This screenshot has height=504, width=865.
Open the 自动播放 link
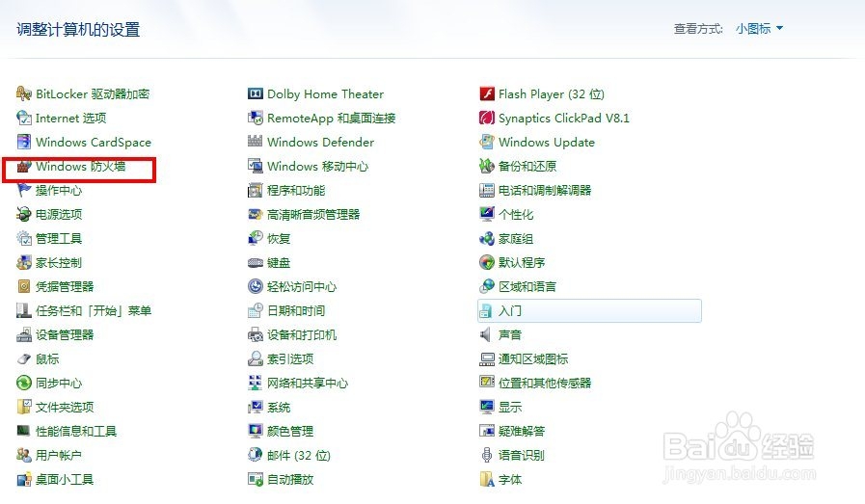[290, 479]
